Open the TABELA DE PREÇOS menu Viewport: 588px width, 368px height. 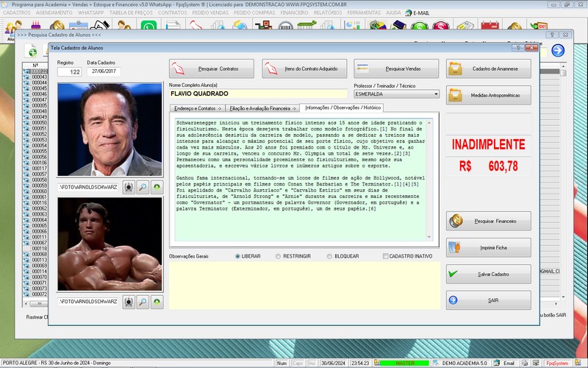click(131, 13)
